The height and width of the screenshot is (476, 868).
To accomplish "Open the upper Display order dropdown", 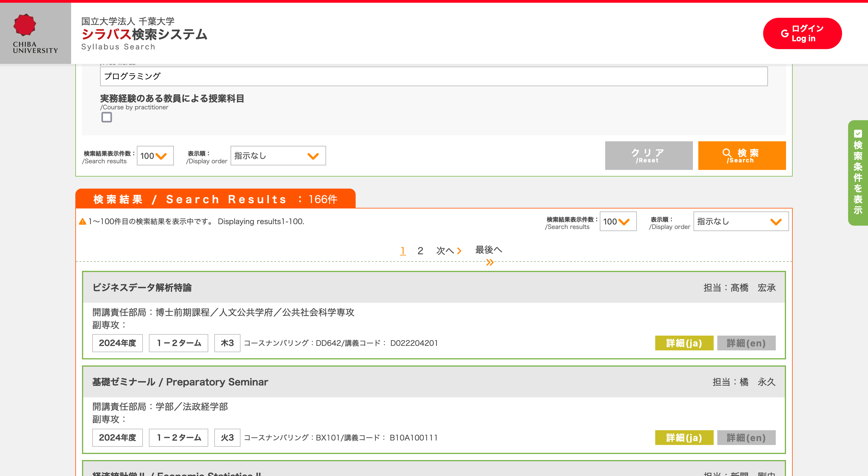I will (278, 156).
